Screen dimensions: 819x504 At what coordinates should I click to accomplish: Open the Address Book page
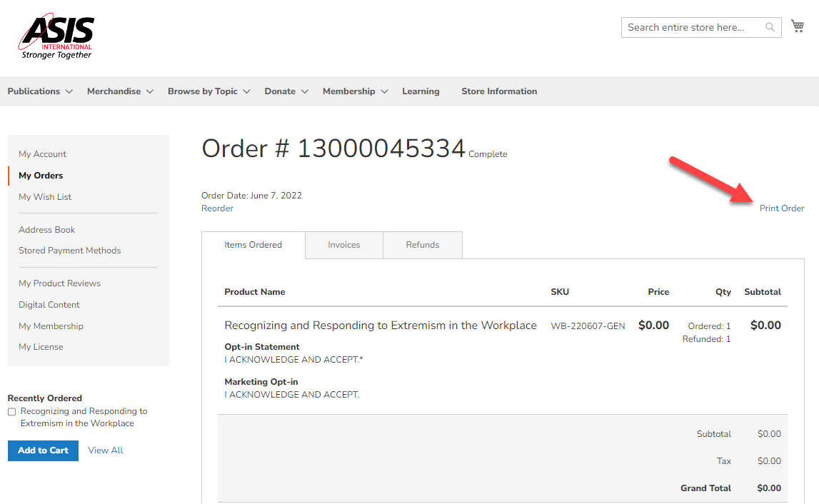(x=46, y=229)
